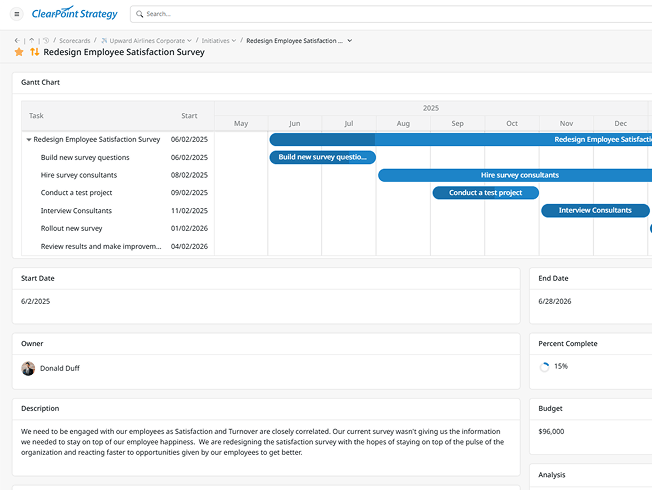Expand dropdown next to Redesign Employee Satisfaction breadcrumb
The width and height of the screenshot is (652, 490).
coord(350,40)
